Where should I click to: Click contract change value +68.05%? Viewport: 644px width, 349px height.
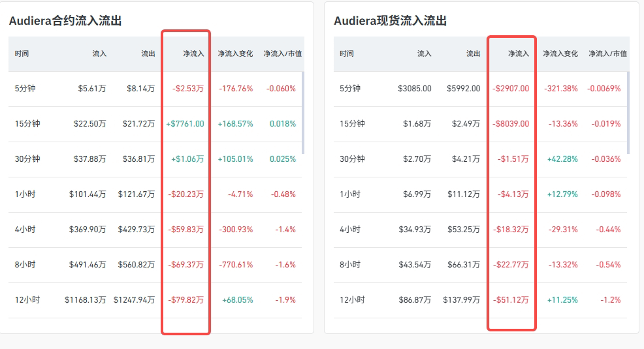[237, 300]
